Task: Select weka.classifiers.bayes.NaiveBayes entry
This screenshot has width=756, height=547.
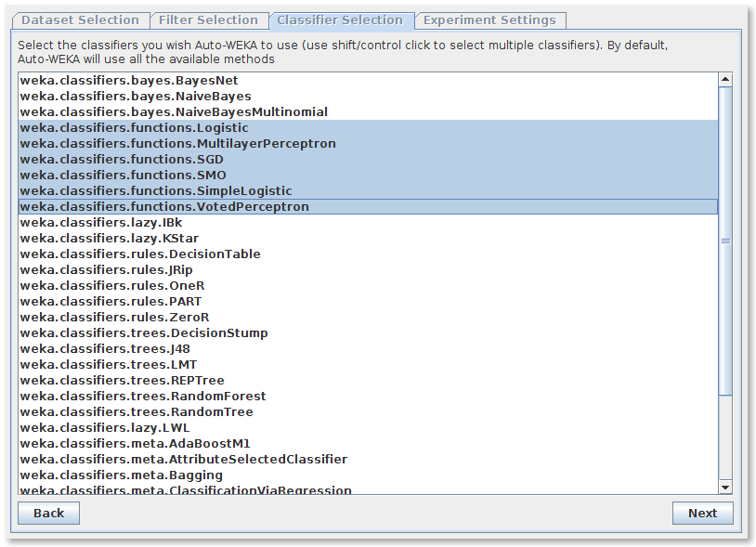Action: click(369, 97)
